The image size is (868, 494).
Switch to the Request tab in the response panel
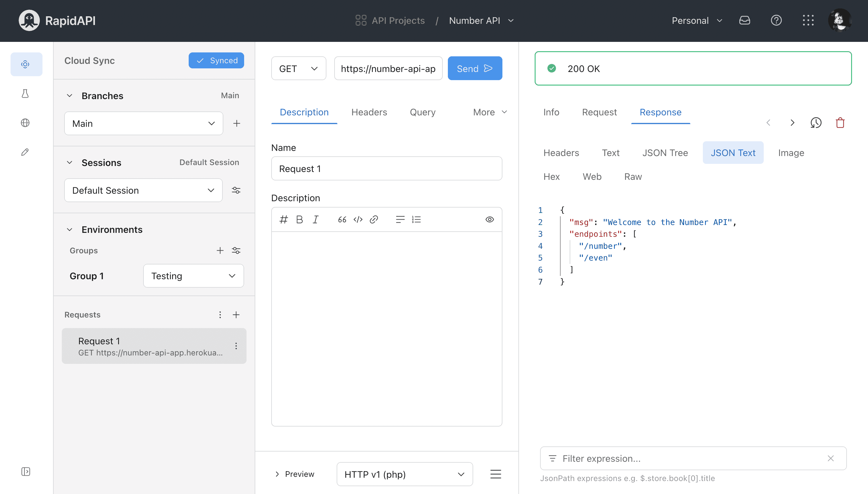[x=599, y=112]
